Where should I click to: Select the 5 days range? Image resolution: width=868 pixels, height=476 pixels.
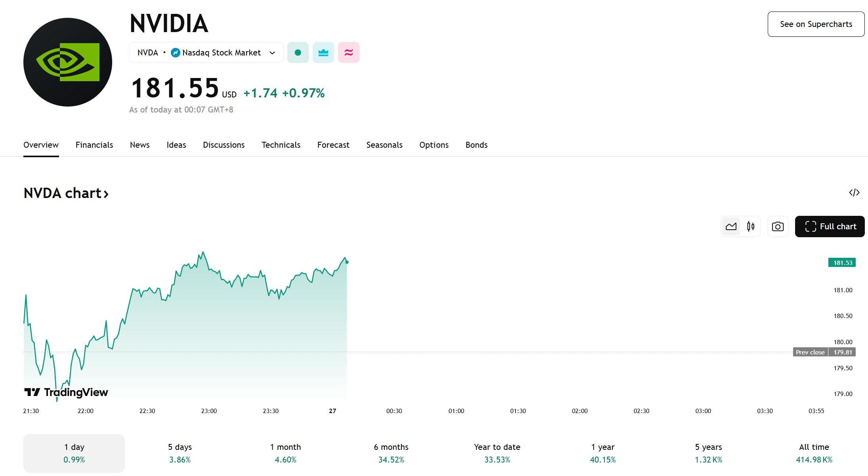[180, 453]
